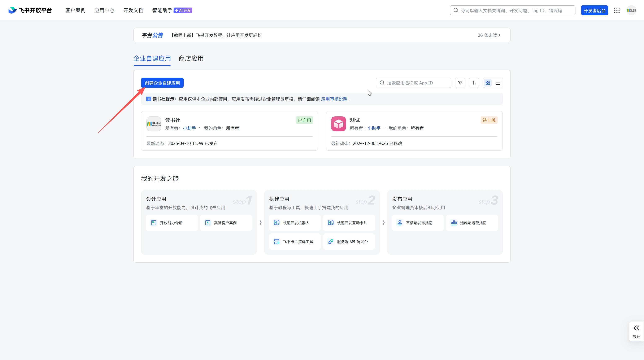Viewport: 644px width, 360px height.
Task: Click the filter funnel icon
Action: pos(460,83)
